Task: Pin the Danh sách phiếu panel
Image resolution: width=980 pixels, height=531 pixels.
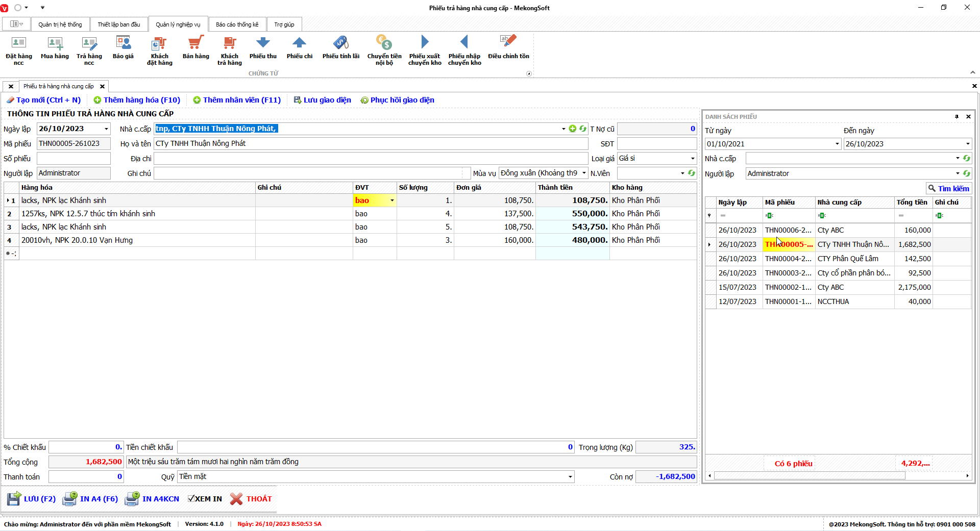Action: pos(957,117)
